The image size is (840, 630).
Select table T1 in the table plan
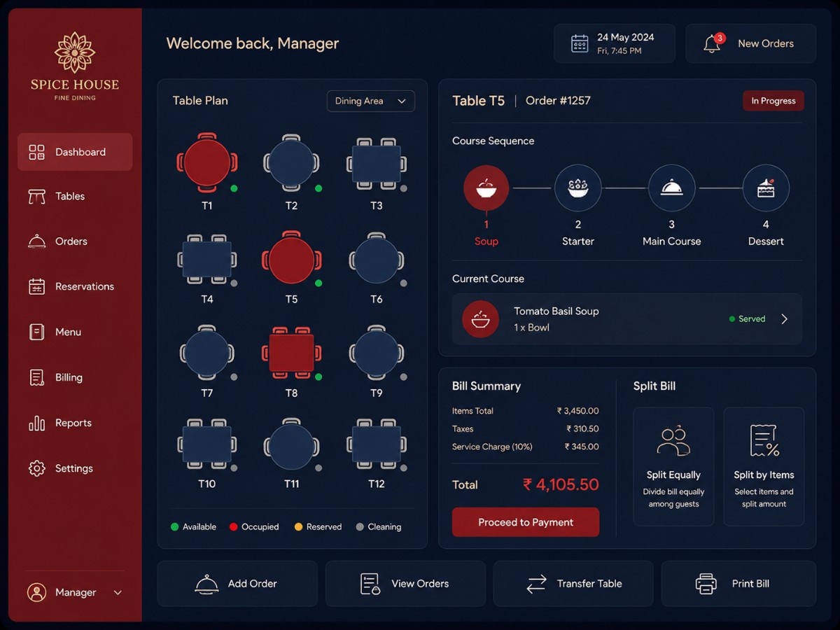point(207,163)
